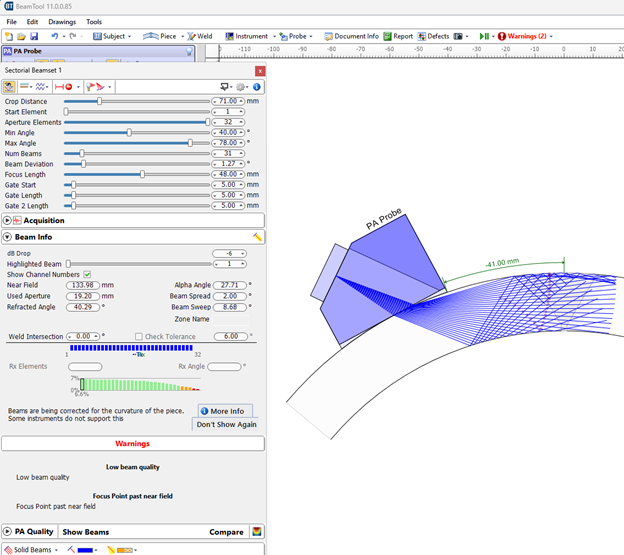Click the Focus Length slider handle
This screenshot has width=624, height=555.
pos(142,174)
